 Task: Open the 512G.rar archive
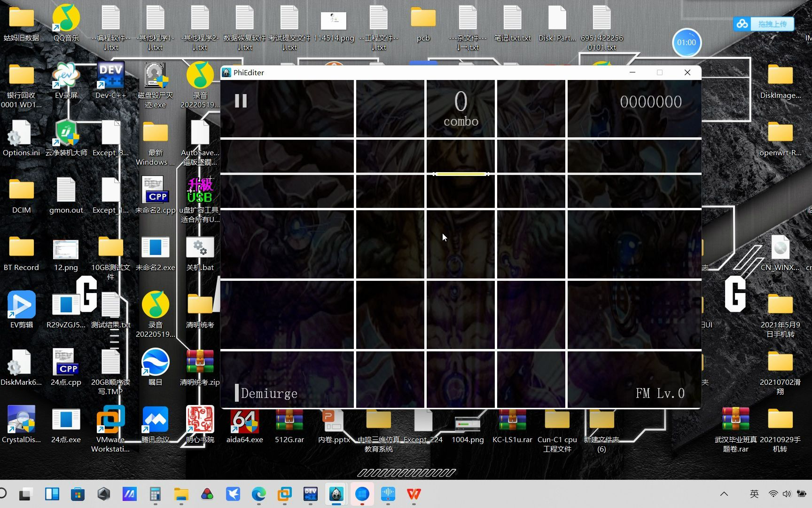[289, 424]
